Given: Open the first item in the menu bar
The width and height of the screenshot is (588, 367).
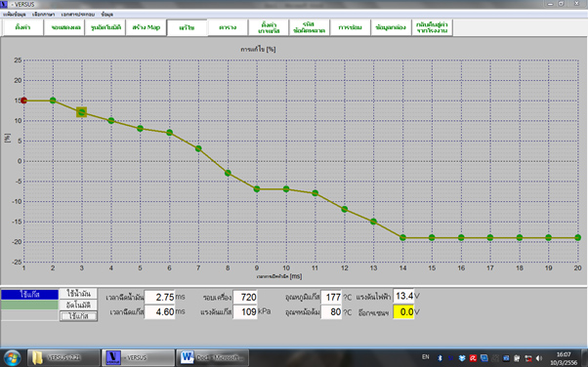Looking at the screenshot, I should 15,15.
